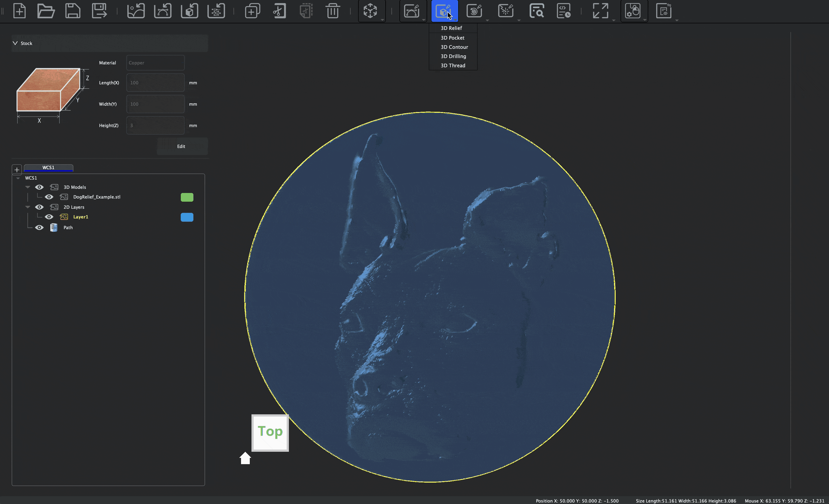Click the open folder icon

(x=46, y=11)
